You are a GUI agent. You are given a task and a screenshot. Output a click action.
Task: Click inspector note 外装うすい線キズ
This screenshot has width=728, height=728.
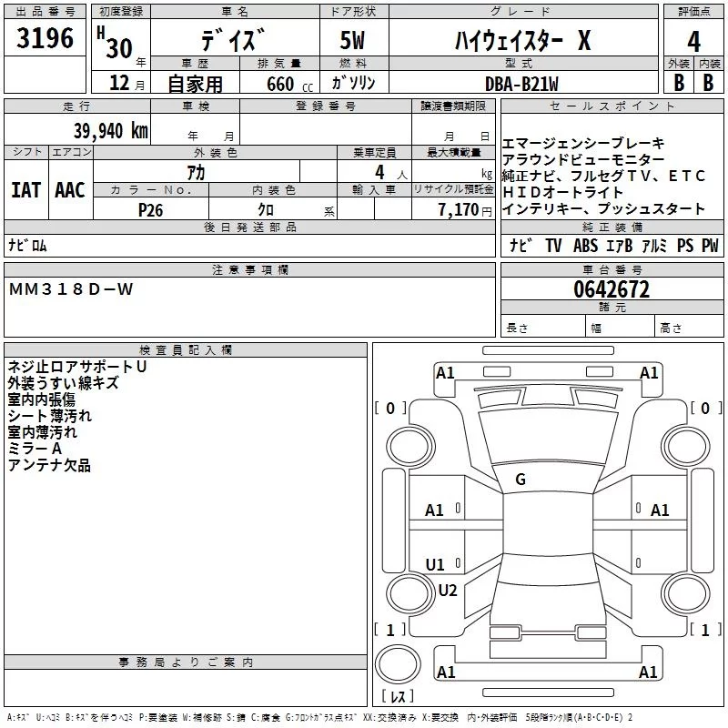[63, 383]
